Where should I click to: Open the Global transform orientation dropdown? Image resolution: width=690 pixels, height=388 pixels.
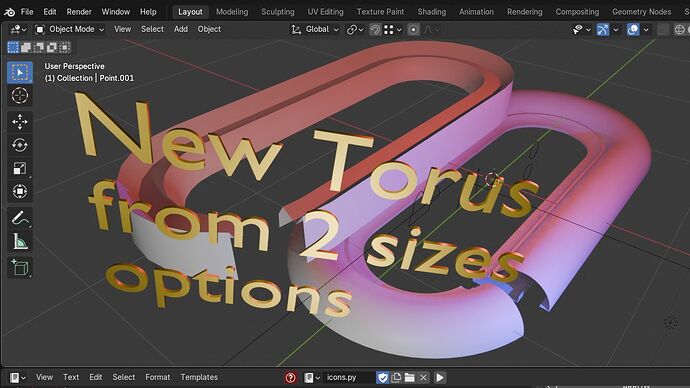[315, 29]
